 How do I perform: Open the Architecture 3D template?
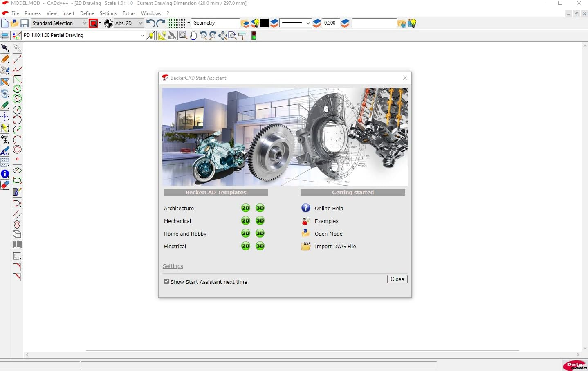pos(260,208)
